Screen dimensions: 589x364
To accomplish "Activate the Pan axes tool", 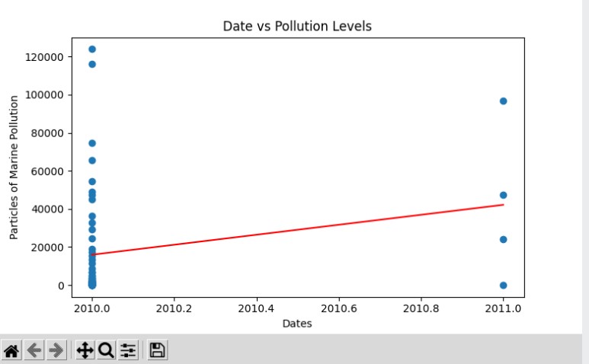I will [x=85, y=351].
